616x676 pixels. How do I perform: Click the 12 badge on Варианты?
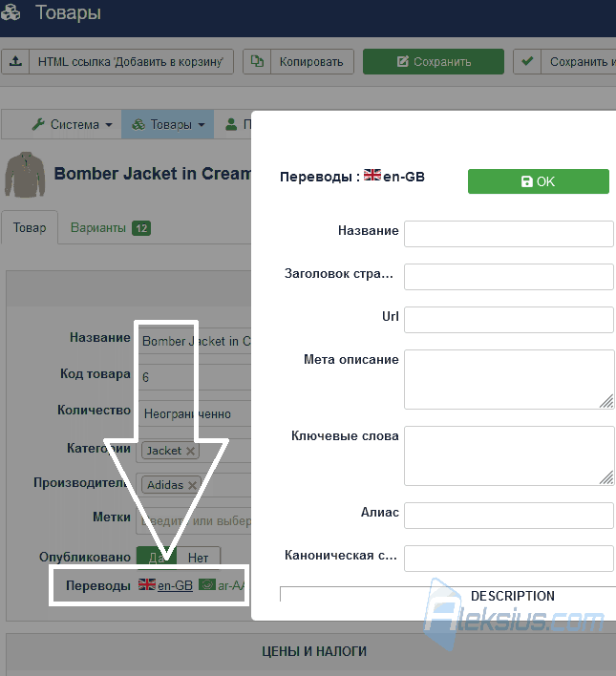coord(141,228)
